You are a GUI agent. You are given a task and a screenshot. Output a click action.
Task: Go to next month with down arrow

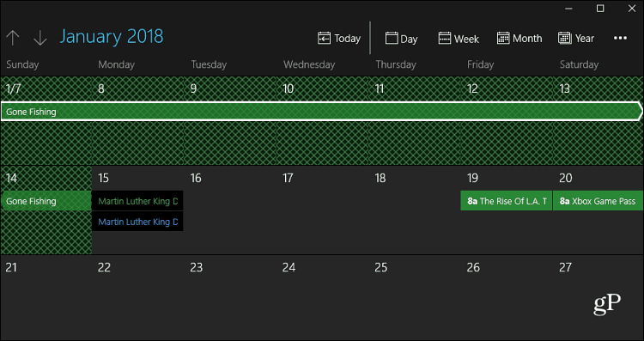click(x=39, y=38)
